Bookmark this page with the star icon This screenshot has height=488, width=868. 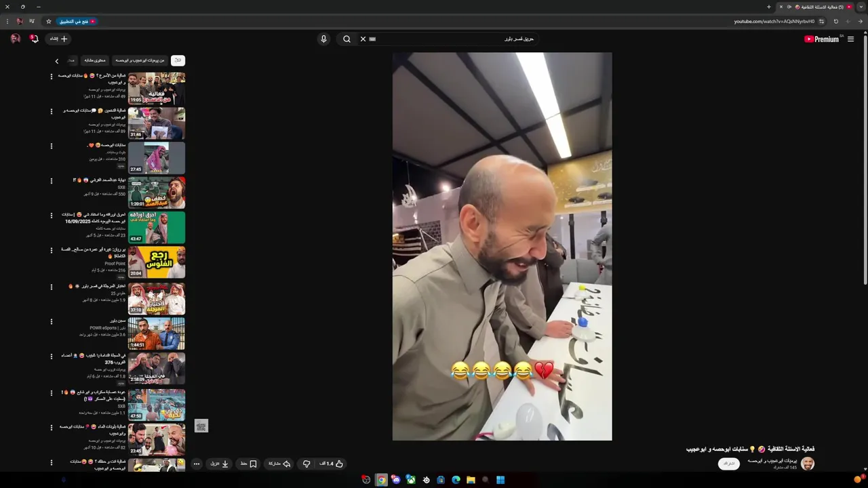coord(49,22)
